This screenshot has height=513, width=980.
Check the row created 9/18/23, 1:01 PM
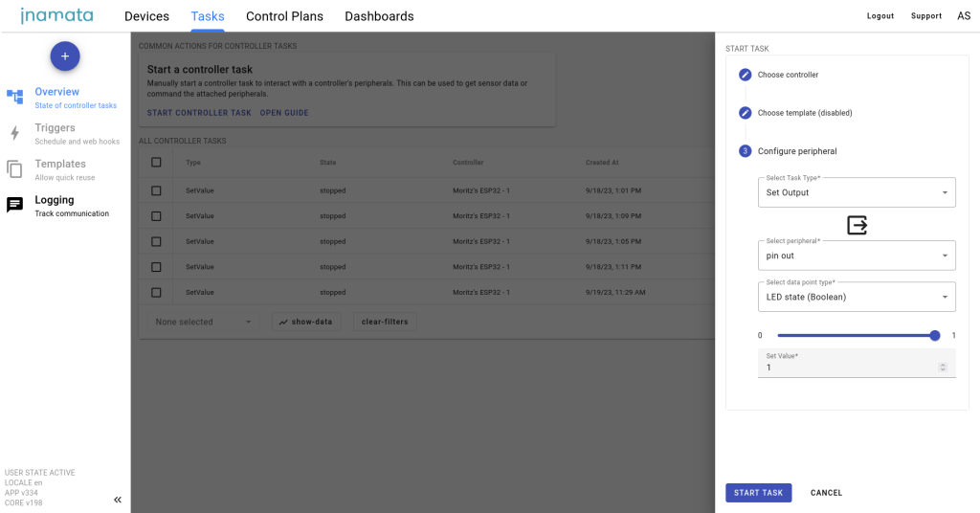156,190
